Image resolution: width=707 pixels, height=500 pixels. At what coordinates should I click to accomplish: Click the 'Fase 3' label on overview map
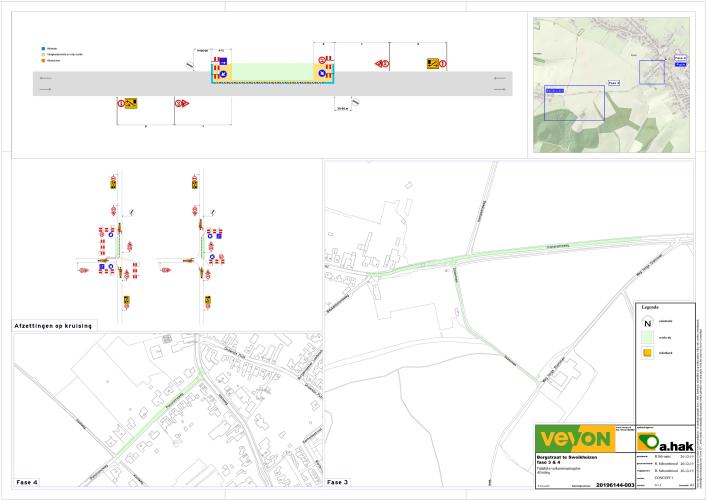[614, 82]
